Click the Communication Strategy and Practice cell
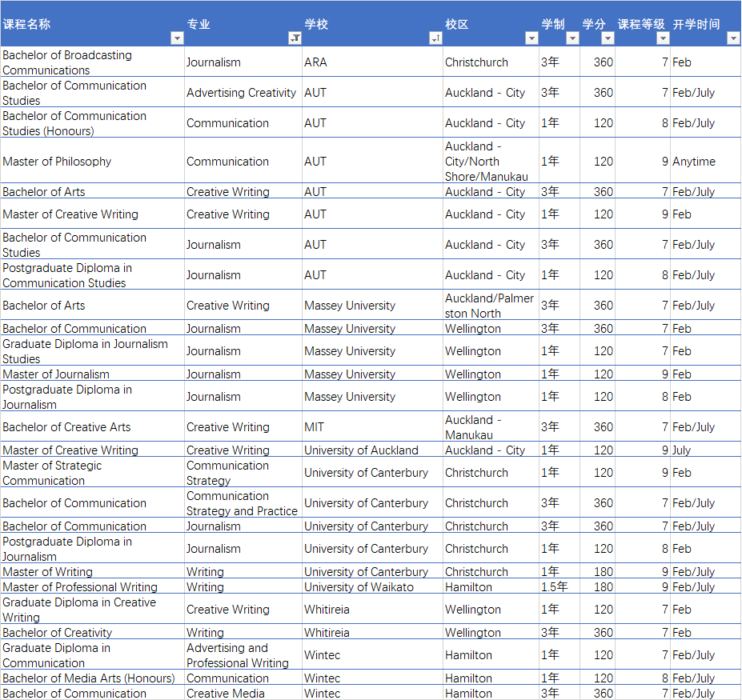Image resolution: width=742 pixels, height=700 pixels. pos(243,503)
